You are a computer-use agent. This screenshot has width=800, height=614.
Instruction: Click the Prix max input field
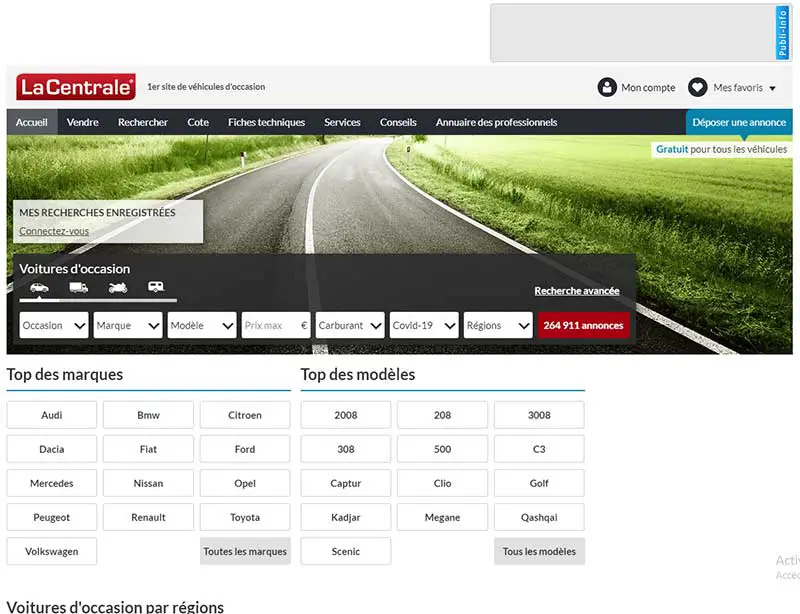pos(276,325)
